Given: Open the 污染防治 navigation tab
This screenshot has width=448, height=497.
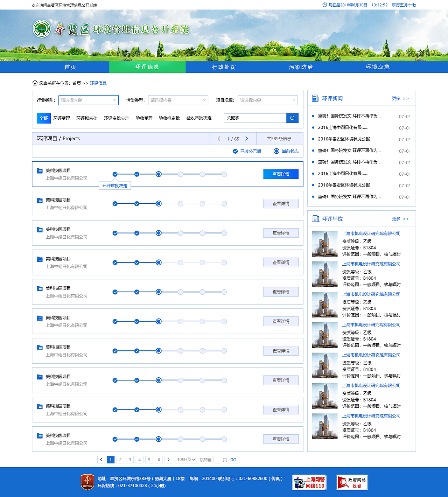Looking at the screenshot, I should click(301, 67).
